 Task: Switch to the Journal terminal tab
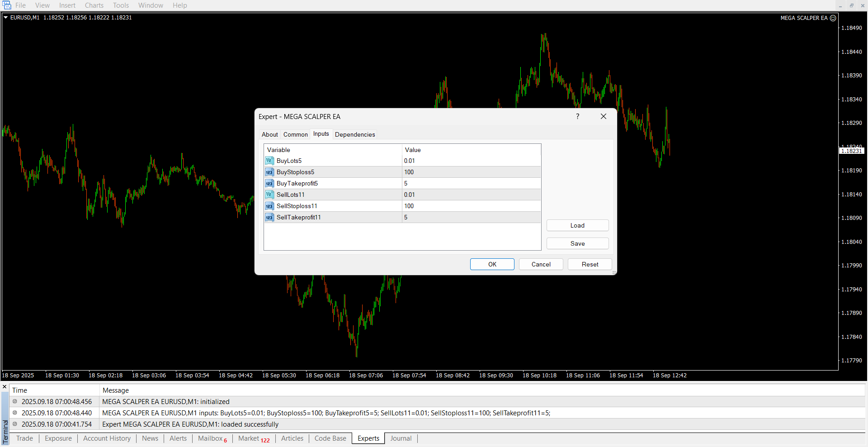[401, 438]
